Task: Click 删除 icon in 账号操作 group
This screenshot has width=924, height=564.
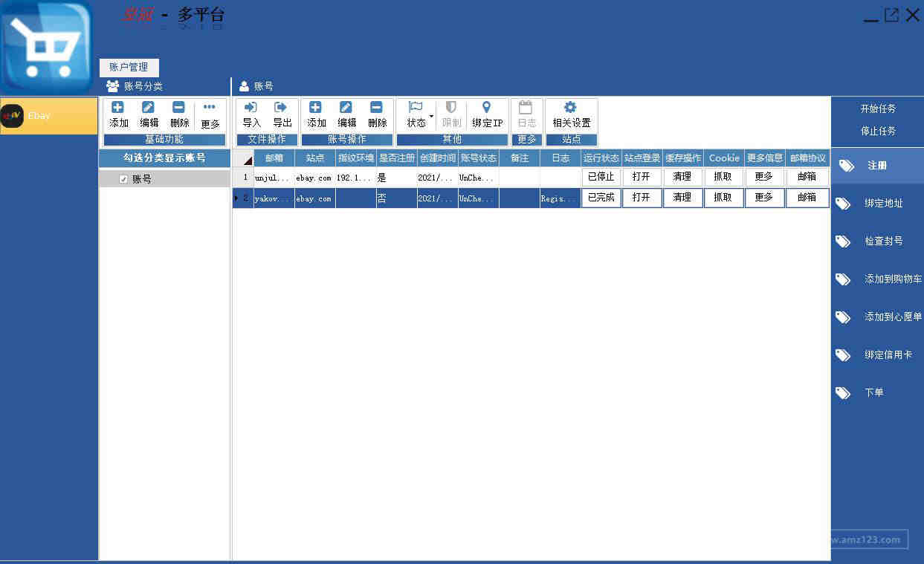Action: pyautogui.click(x=377, y=108)
